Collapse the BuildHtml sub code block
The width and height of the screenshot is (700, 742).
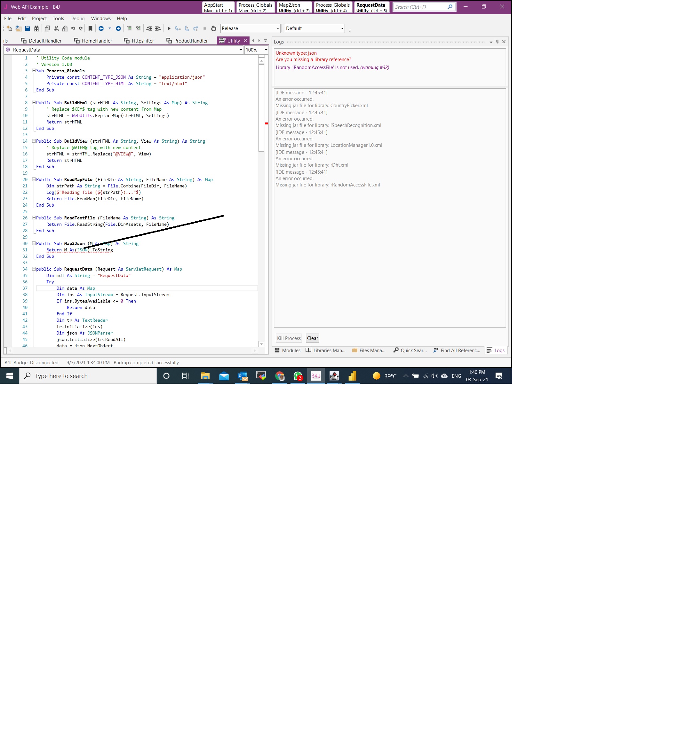click(x=34, y=102)
